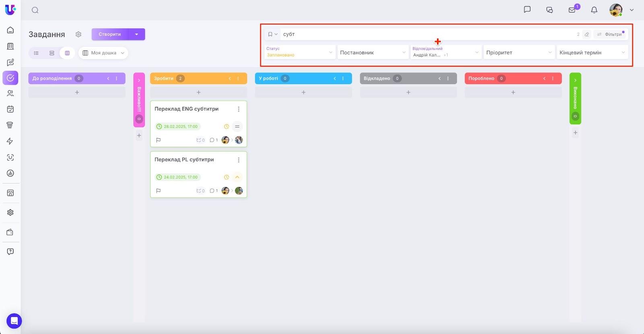Image resolution: width=644 pixels, height=334 pixels.
Task: Collapse the Відкладено column
Action: pyautogui.click(x=440, y=78)
